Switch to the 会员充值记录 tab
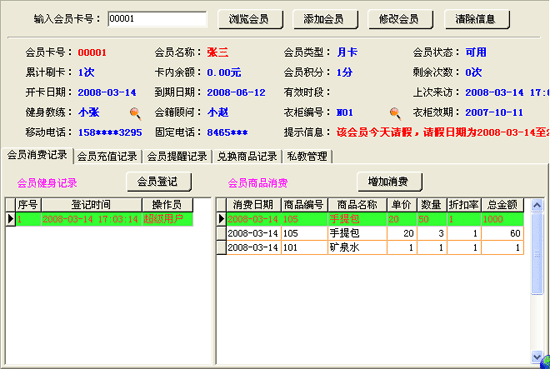 107,156
